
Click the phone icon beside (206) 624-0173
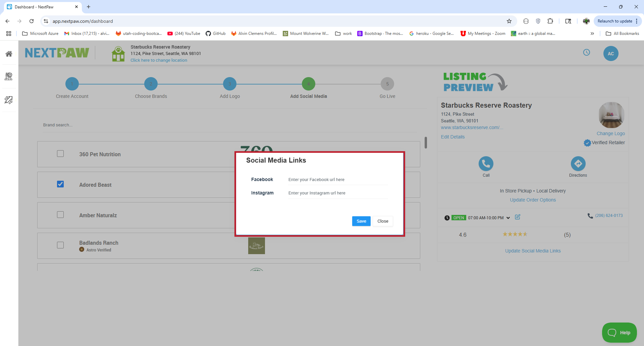pyautogui.click(x=590, y=216)
